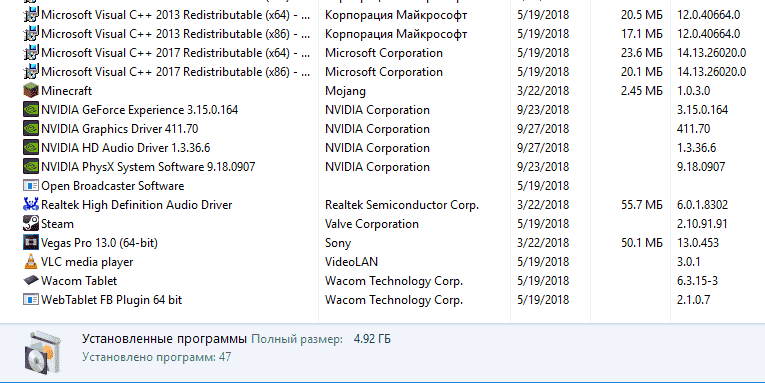Select Microsoft Visual C++ 2017 Redistributable (x86)
Image resolution: width=765 pixels, height=383 pixels.
175,72
